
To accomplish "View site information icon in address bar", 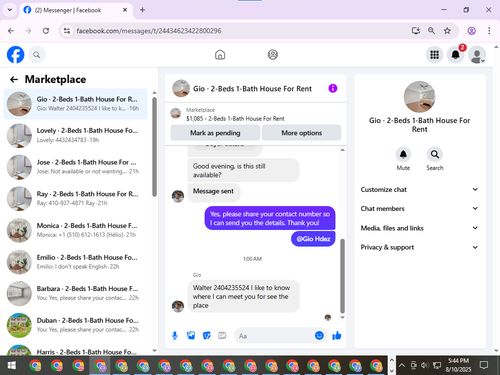I will pos(67,31).
